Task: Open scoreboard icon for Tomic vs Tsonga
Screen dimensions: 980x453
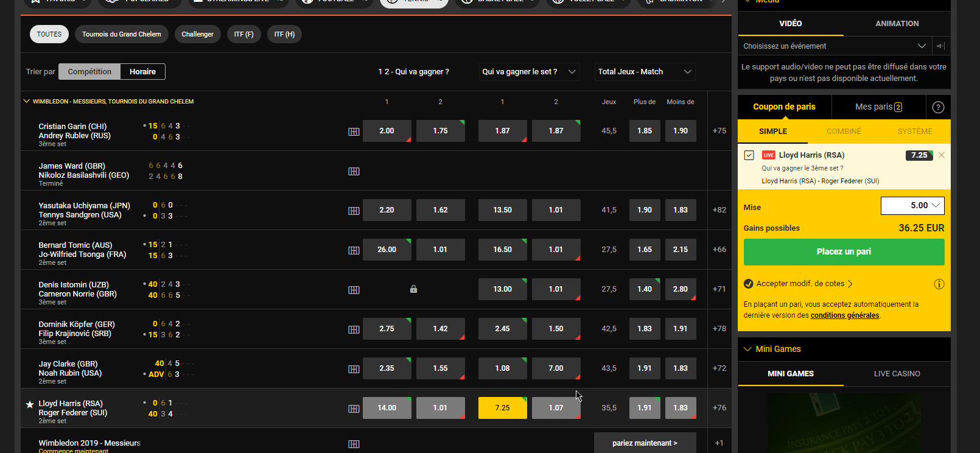Action: [x=354, y=250]
